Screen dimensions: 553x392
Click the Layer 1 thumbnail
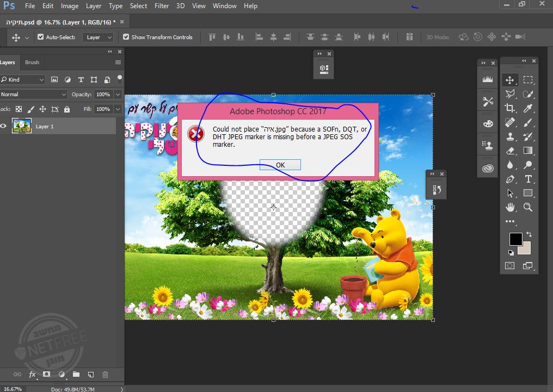pyautogui.click(x=22, y=126)
